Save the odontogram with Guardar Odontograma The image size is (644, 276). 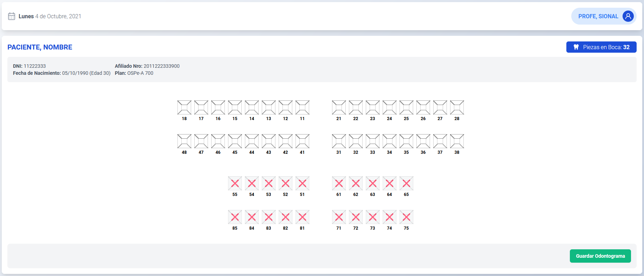coord(600,256)
